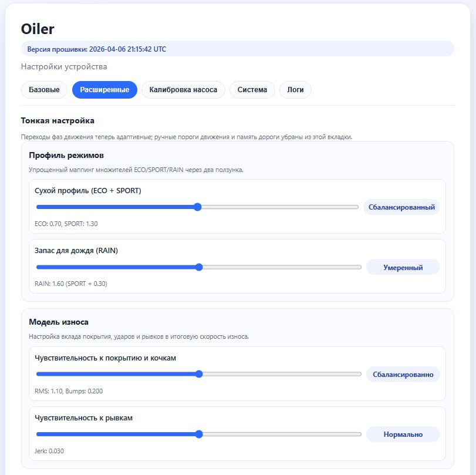Click the Чувствительность к рывкам slider handle
This screenshot has width=476, height=475.
pyautogui.click(x=199, y=434)
